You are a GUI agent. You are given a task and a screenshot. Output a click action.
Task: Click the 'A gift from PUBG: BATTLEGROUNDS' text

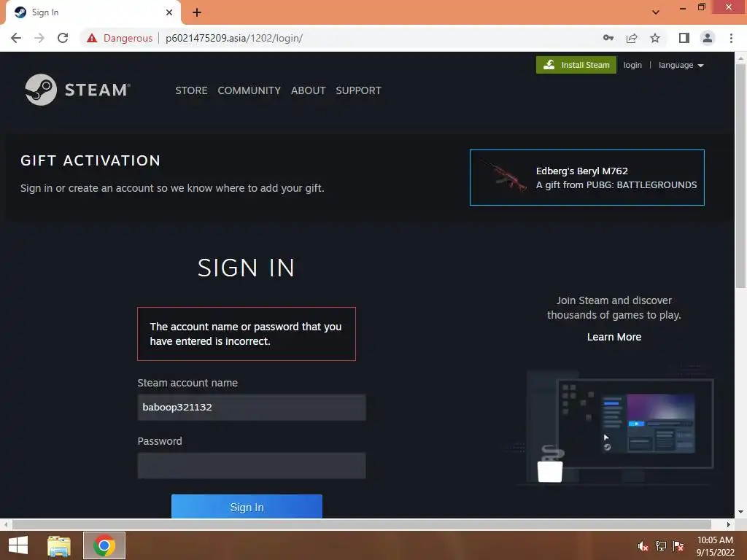(x=616, y=185)
